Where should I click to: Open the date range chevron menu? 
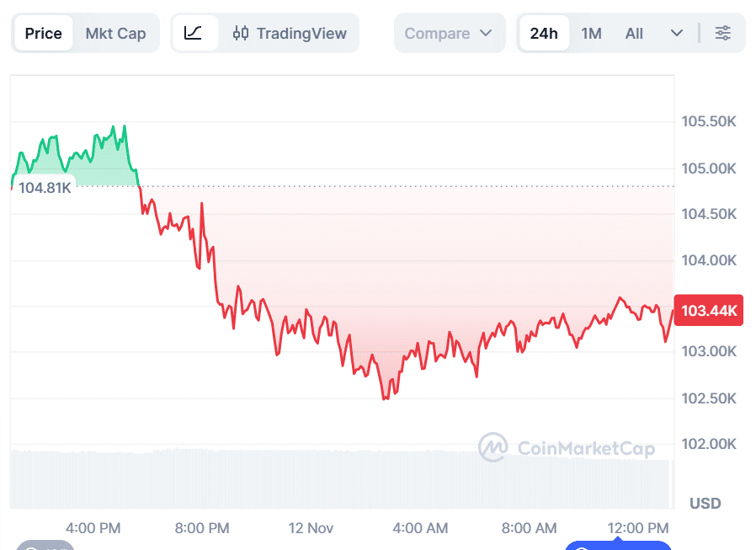pos(677,33)
